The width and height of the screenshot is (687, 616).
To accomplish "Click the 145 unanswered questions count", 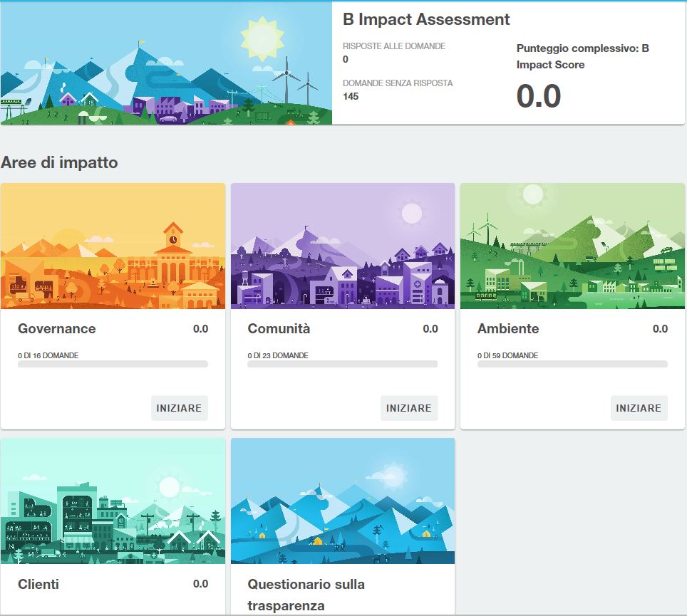I will pyautogui.click(x=351, y=96).
